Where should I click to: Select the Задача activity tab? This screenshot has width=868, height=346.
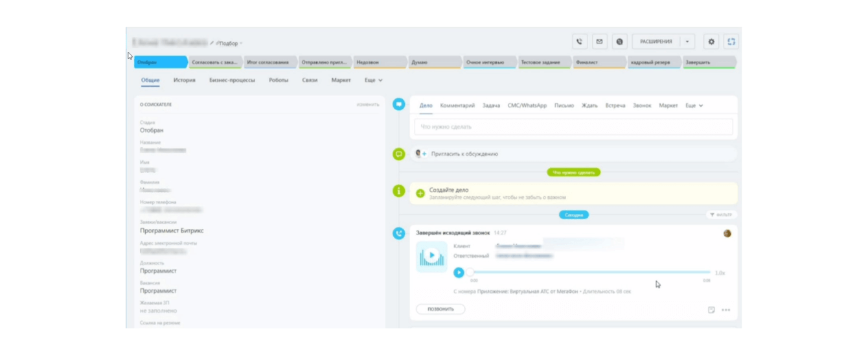coord(491,106)
